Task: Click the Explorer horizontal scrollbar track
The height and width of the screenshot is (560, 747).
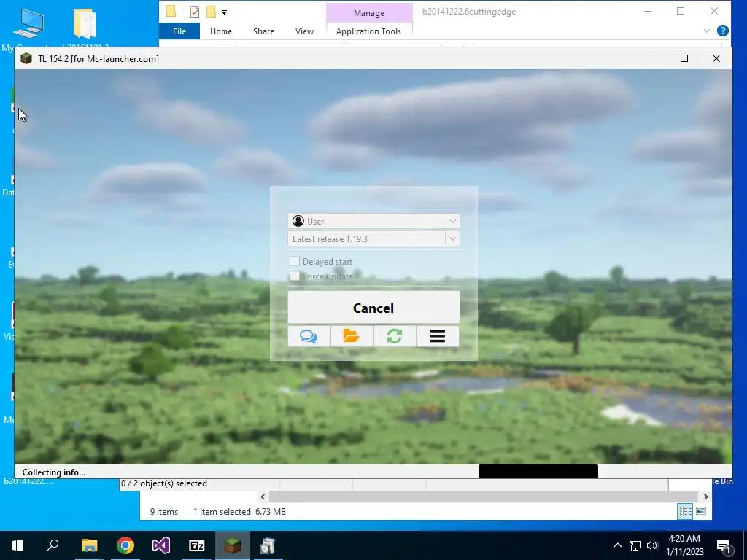Action: (484, 497)
